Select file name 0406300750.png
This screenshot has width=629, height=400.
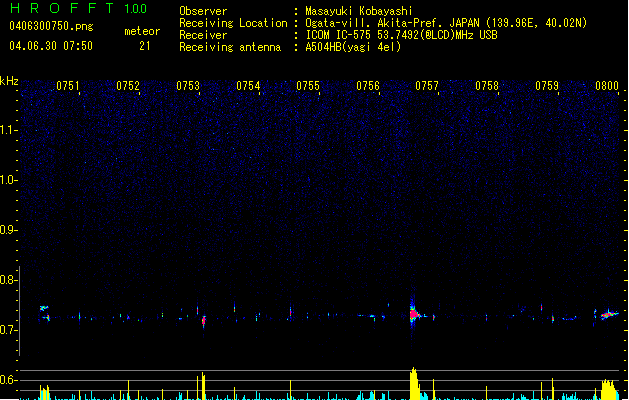[51, 26]
